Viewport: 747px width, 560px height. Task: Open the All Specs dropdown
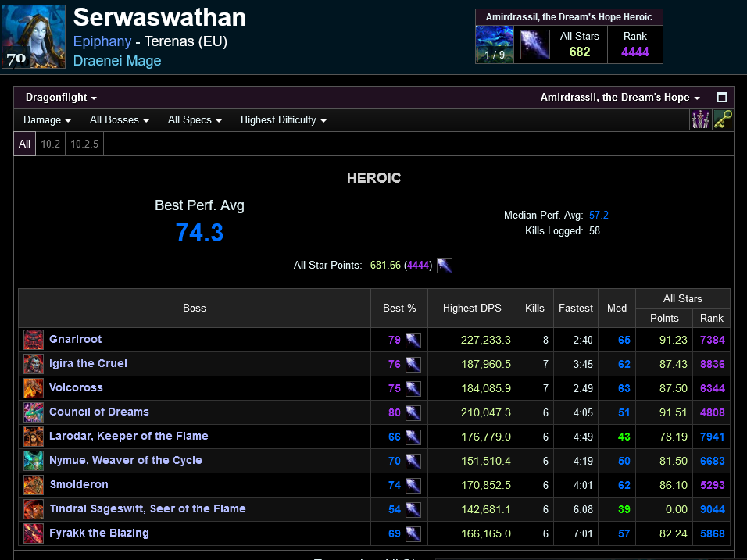click(195, 120)
